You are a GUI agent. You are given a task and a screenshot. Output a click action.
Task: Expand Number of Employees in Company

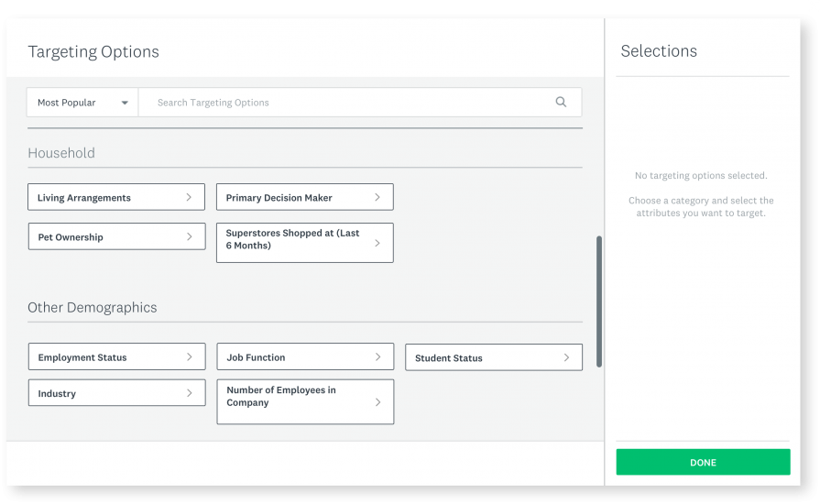(x=305, y=401)
